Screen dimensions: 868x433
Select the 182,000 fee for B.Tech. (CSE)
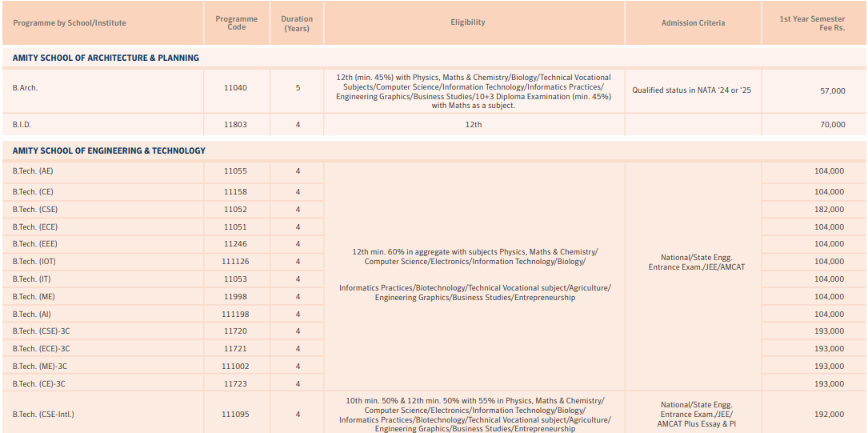pos(830,210)
